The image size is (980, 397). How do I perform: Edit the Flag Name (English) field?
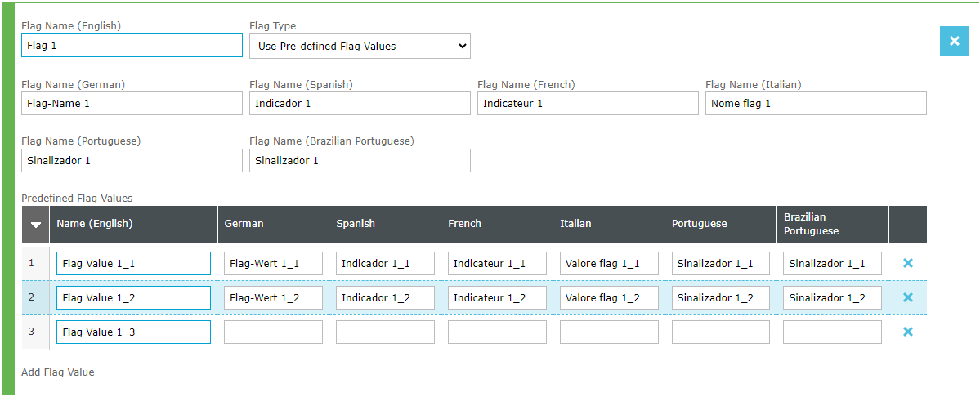tap(132, 47)
